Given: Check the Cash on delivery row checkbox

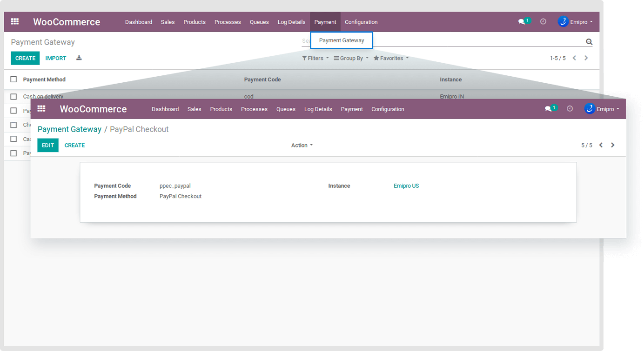Looking at the screenshot, I should coord(13,97).
